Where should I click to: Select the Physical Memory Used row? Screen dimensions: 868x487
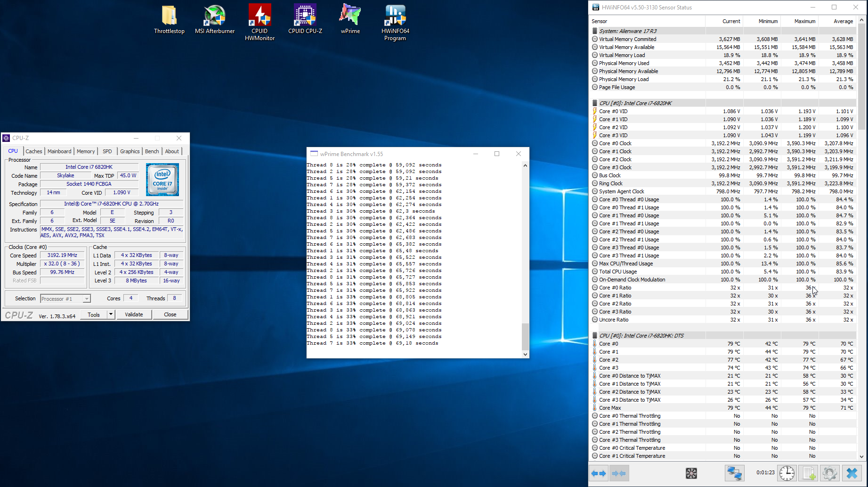[x=723, y=63]
